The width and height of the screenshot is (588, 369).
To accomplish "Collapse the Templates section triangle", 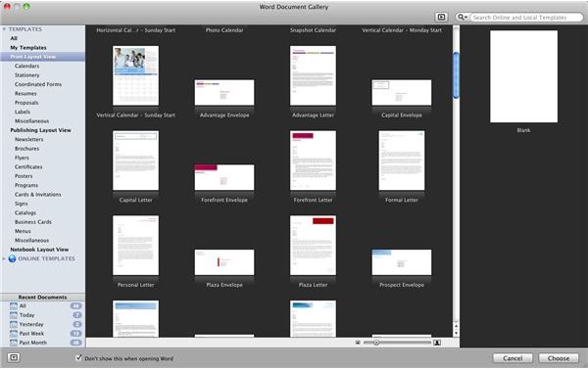I will [4, 29].
